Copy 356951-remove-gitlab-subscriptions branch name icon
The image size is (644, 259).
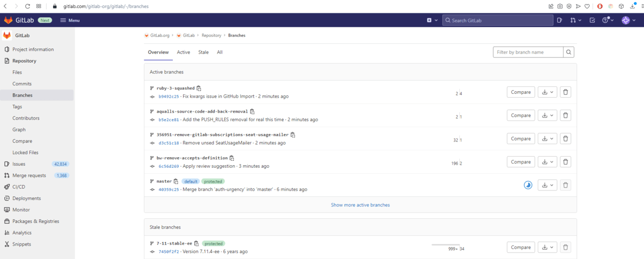point(293,135)
